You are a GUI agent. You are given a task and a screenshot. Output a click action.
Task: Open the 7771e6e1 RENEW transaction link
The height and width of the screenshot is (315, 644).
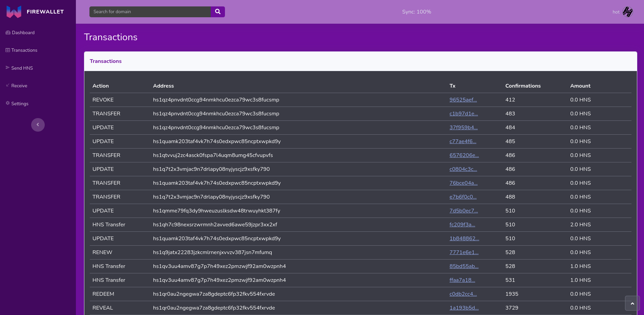(464, 252)
